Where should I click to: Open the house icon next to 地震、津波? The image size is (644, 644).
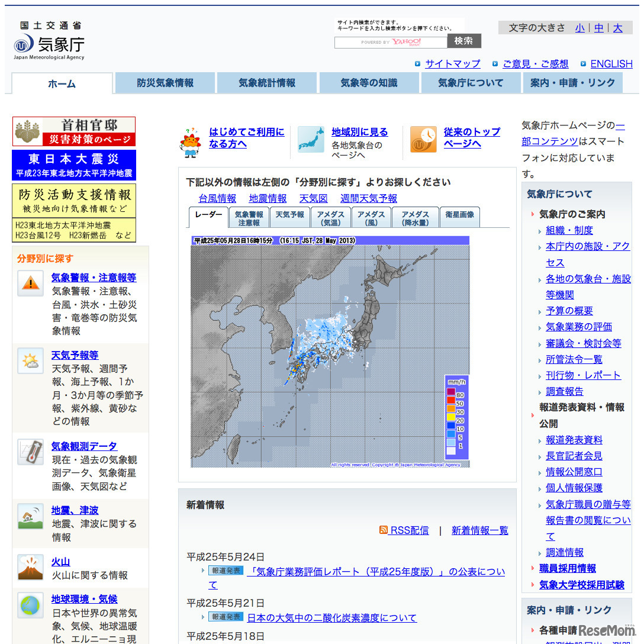click(x=30, y=515)
